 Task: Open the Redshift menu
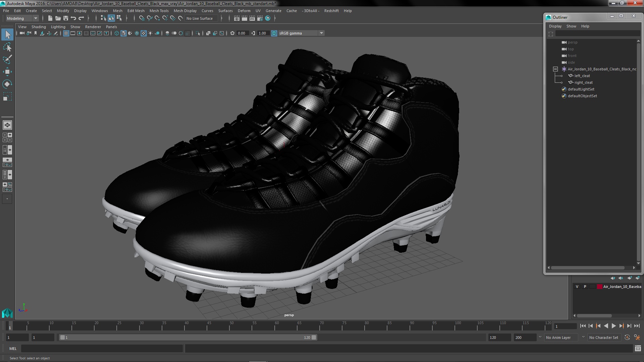(331, 11)
